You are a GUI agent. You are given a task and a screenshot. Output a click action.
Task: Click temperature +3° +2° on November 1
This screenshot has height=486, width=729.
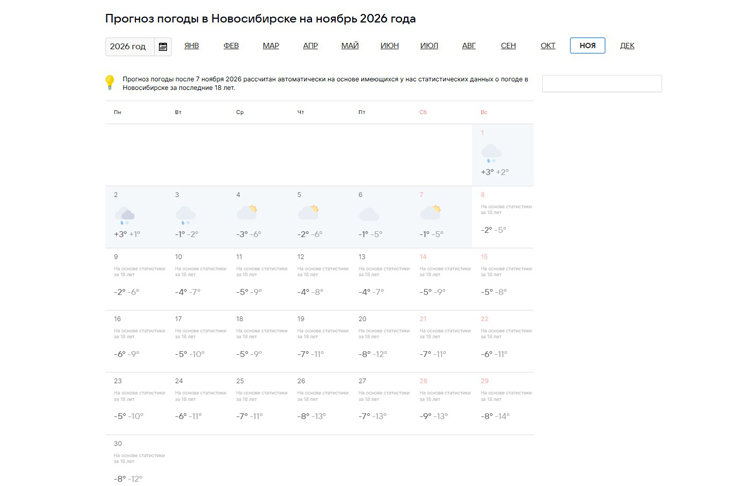[x=495, y=172]
